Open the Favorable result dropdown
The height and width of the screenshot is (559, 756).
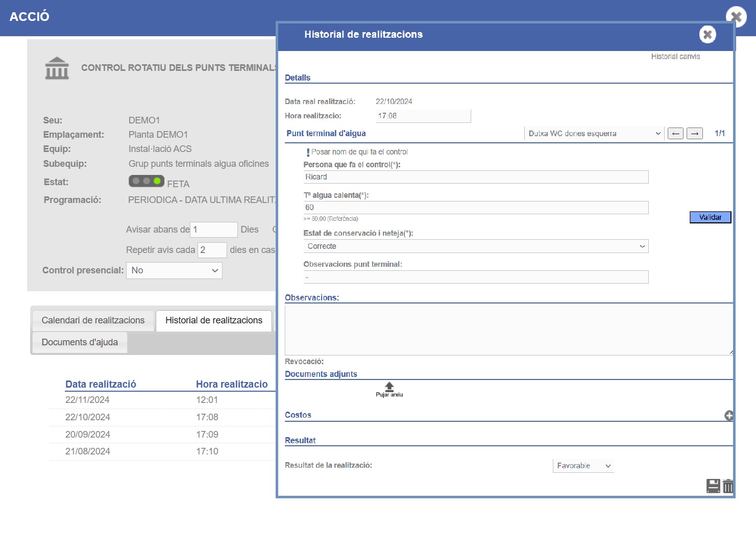(x=583, y=466)
